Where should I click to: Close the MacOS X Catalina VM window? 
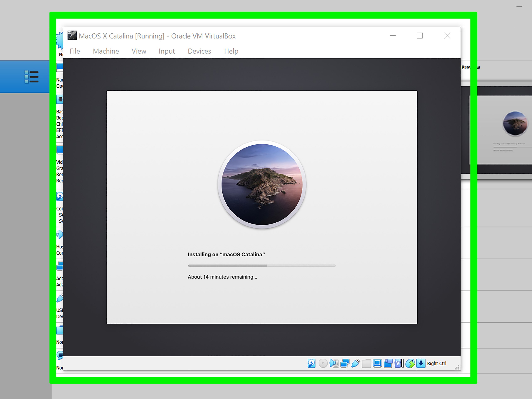(447, 36)
